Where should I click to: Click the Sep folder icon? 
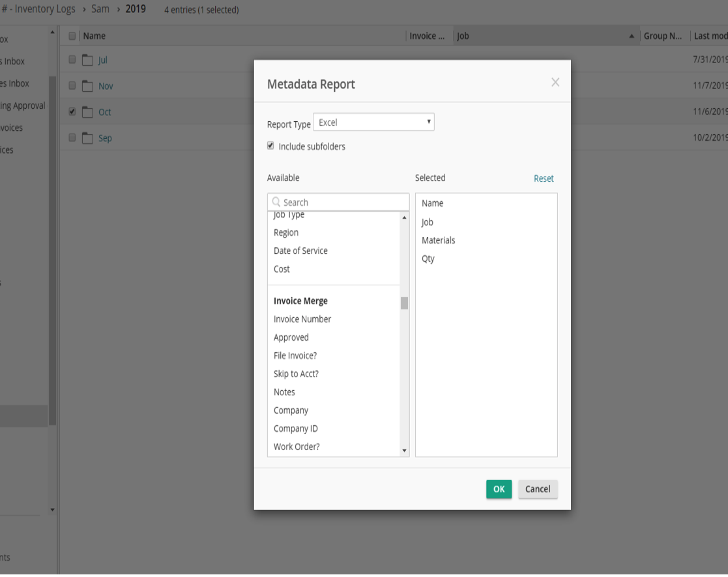point(88,138)
